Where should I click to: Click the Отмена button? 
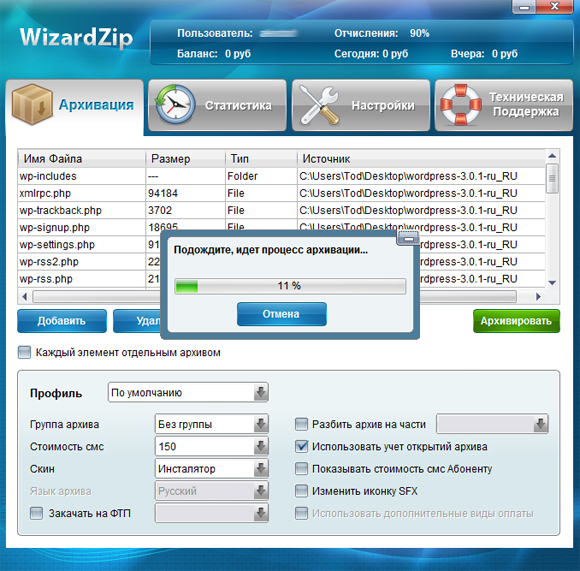point(282,314)
